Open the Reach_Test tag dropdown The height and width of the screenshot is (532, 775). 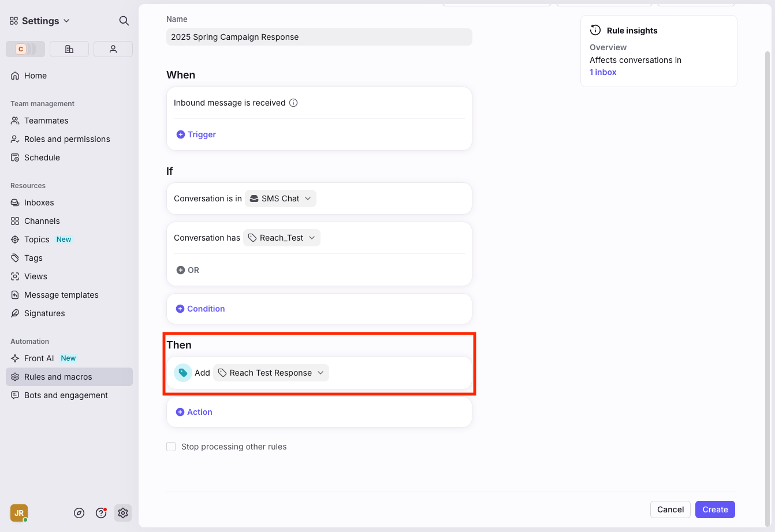click(282, 238)
